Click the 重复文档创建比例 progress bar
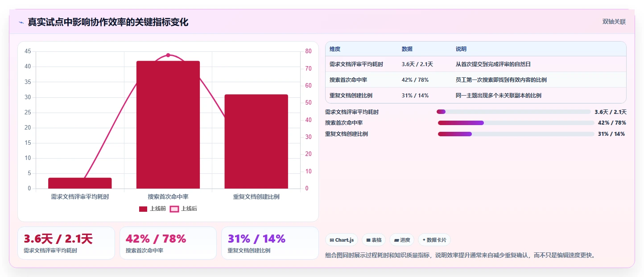The image size is (644, 277). point(516,134)
